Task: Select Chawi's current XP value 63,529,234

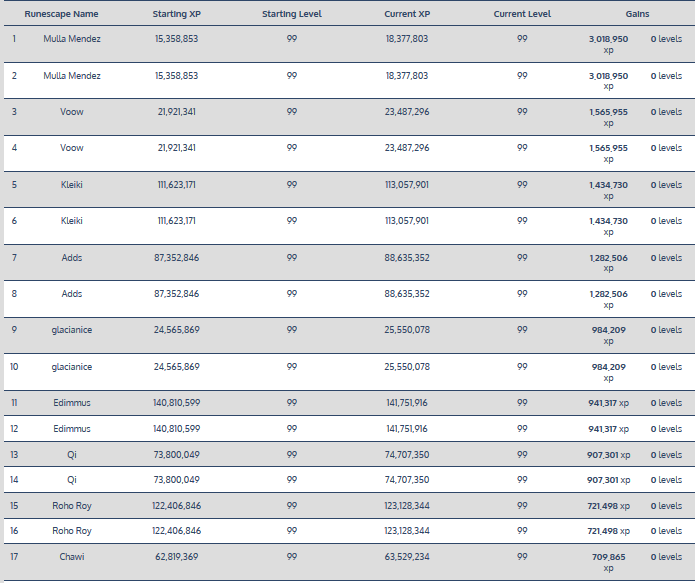Action: tap(407, 557)
